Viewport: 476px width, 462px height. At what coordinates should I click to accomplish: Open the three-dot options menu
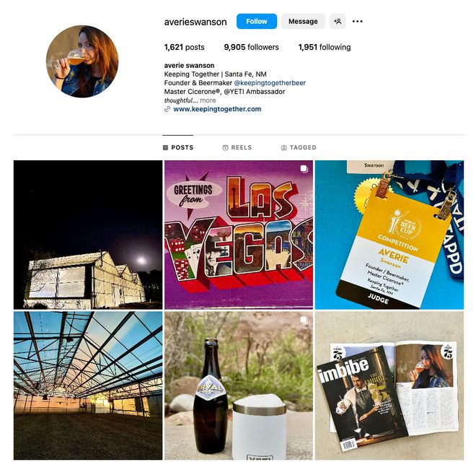(x=357, y=21)
